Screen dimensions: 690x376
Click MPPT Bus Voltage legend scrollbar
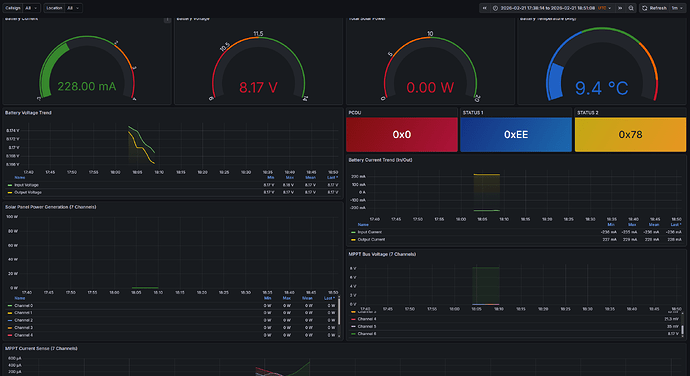click(x=683, y=329)
